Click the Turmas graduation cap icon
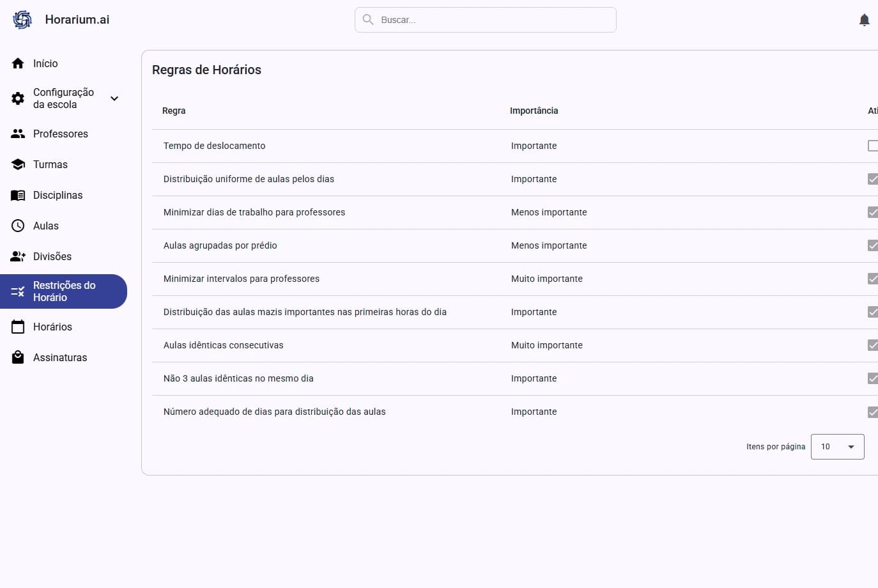The height and width of the screenshot is (588, 878). 18,164
